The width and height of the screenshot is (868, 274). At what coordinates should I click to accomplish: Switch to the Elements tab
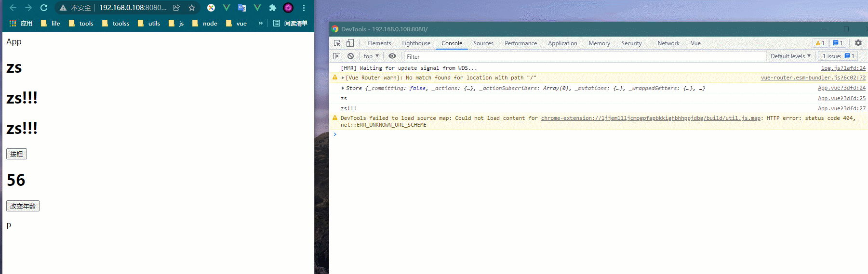coord(379,43)
